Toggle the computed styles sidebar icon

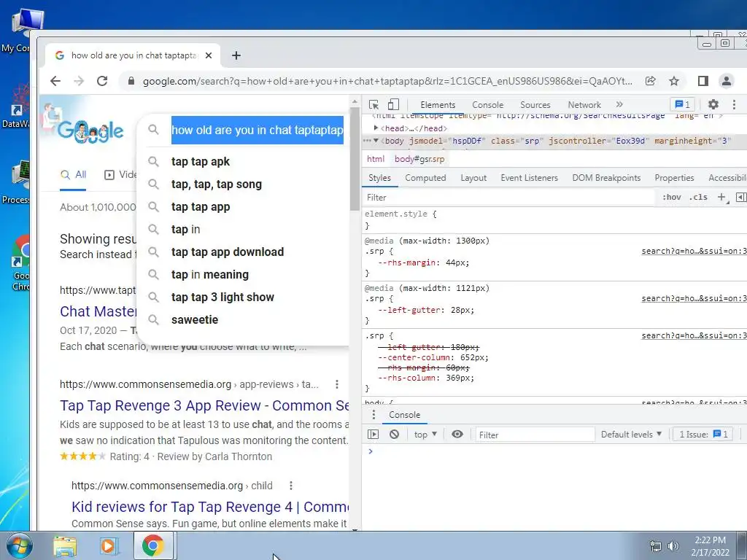[741, 197]
